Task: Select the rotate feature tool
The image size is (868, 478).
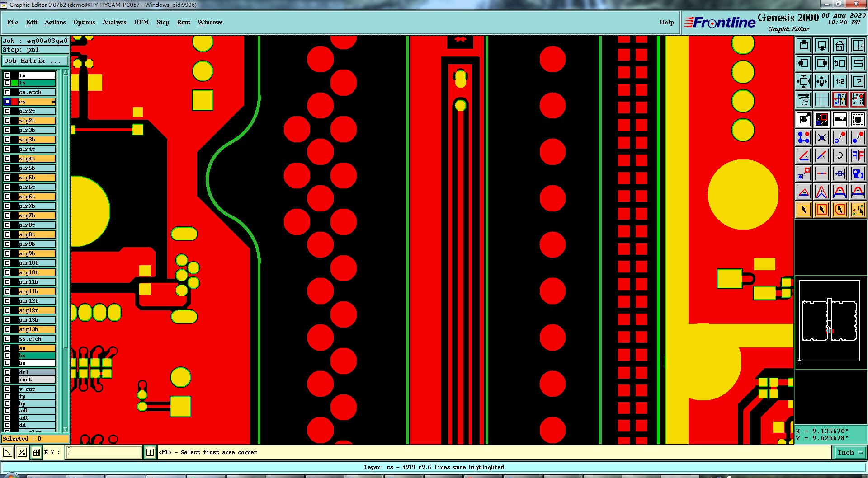Action: pyautogui.click(x=840, y=155)
